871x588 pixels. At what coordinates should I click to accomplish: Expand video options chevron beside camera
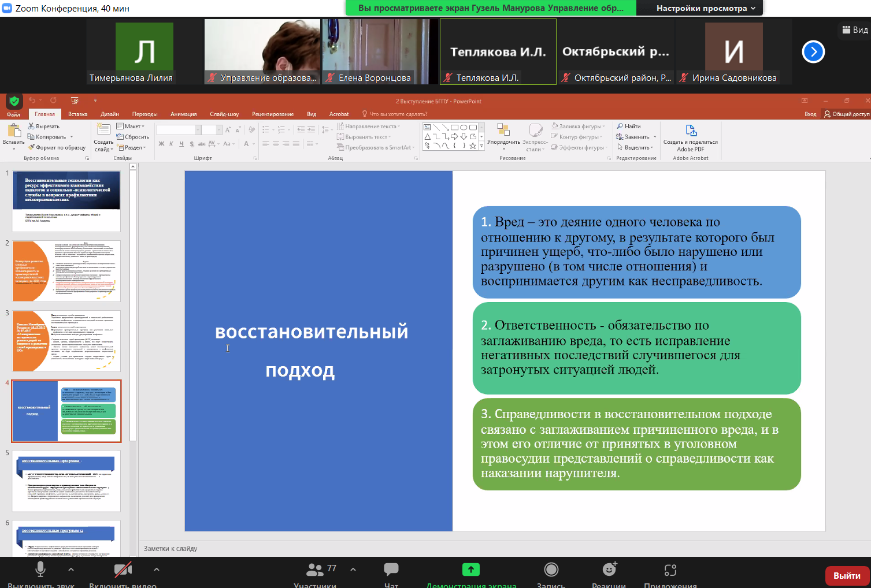pos(157,570)
